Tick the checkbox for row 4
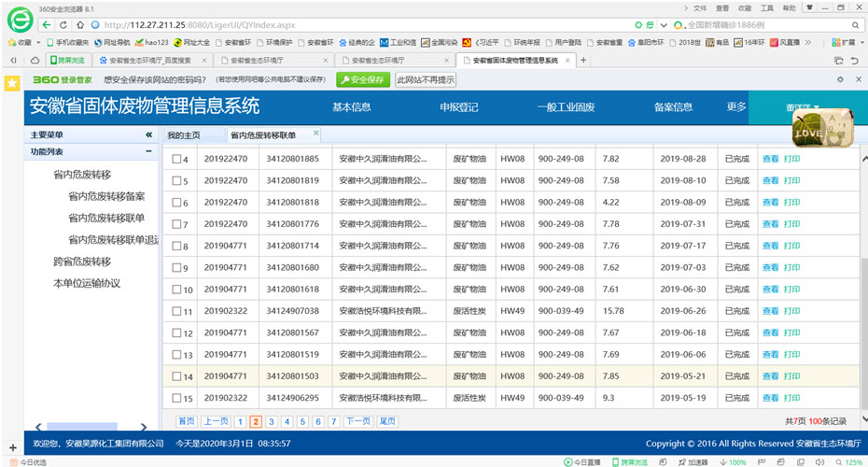The image size is (868, 467). (177, 159)
